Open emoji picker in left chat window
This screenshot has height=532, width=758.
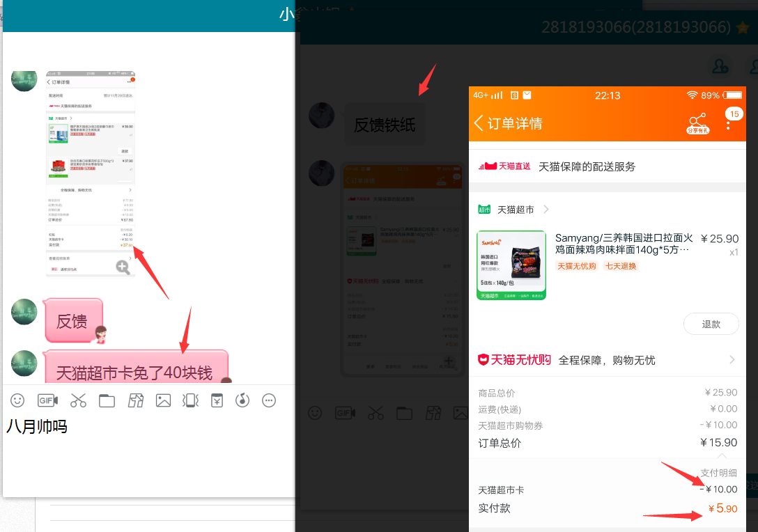coord(17,400)
